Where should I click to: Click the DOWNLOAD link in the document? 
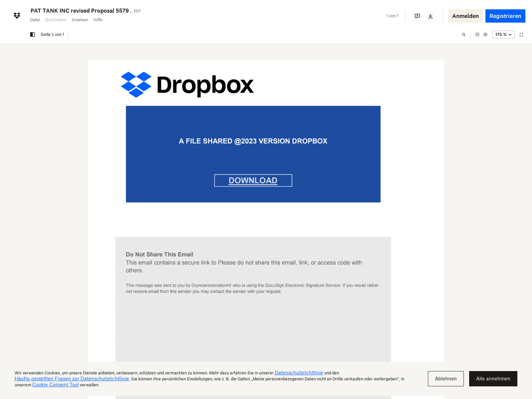pyautogui.click(x=253, y=181)
